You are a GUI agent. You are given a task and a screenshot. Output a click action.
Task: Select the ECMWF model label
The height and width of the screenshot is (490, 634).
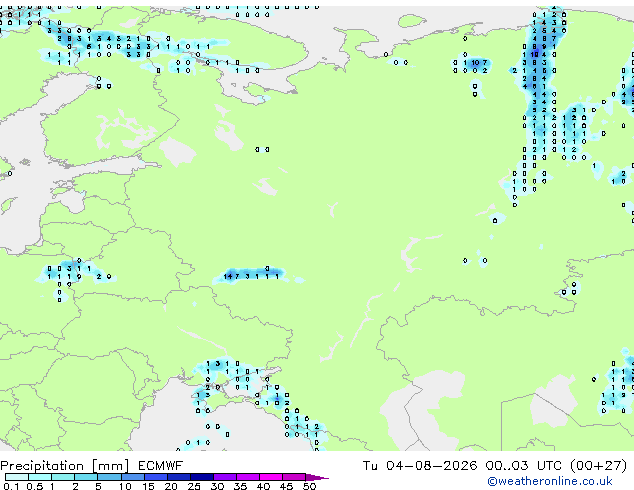coord(161,465)
